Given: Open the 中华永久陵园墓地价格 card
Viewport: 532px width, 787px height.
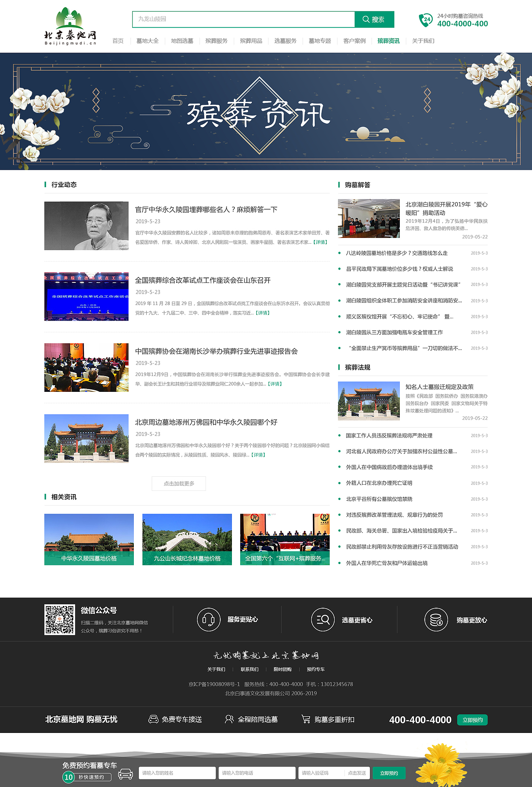Looking at the screenshot, I should 89,540.
